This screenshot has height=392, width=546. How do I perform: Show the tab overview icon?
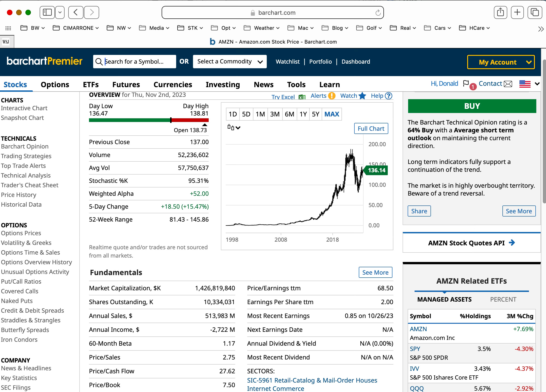pos(534,12)
